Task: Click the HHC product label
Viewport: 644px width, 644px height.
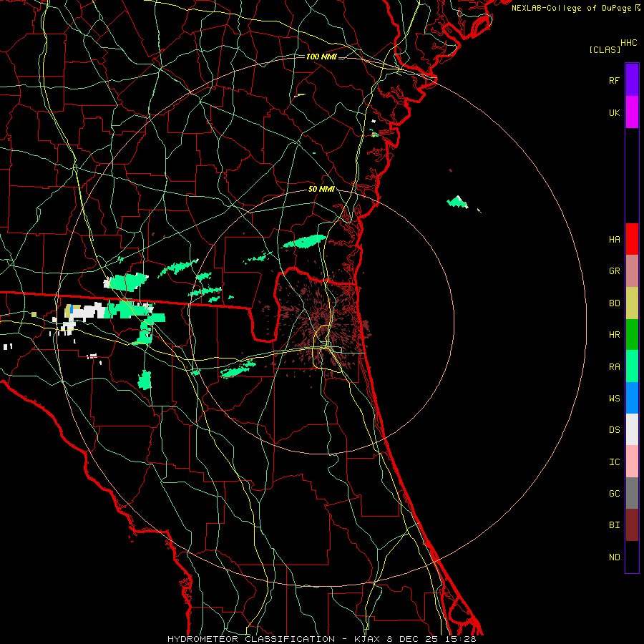Action: click(x=628, y=43)
